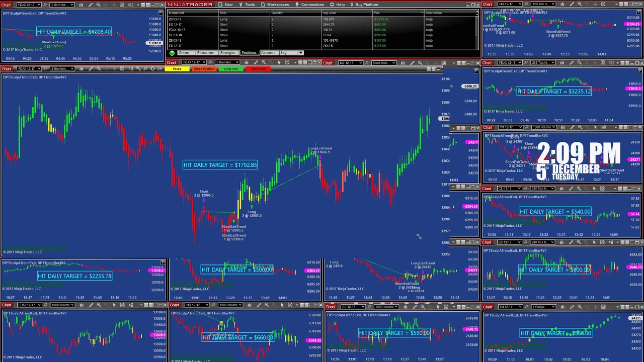Sort by the PnL column header
The height and width of the screenshot is (362, 644).
click(397, 13)
